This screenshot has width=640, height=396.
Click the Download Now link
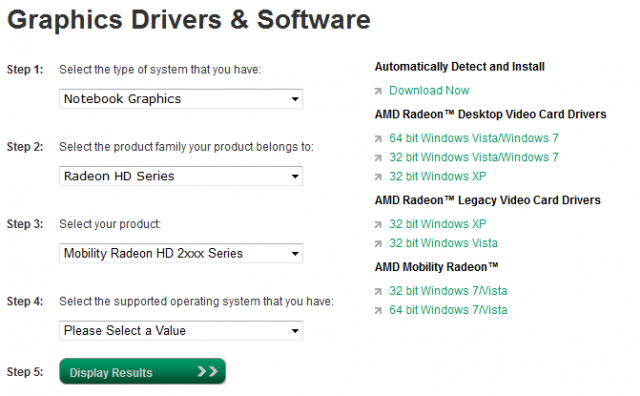tap(429, 90)
